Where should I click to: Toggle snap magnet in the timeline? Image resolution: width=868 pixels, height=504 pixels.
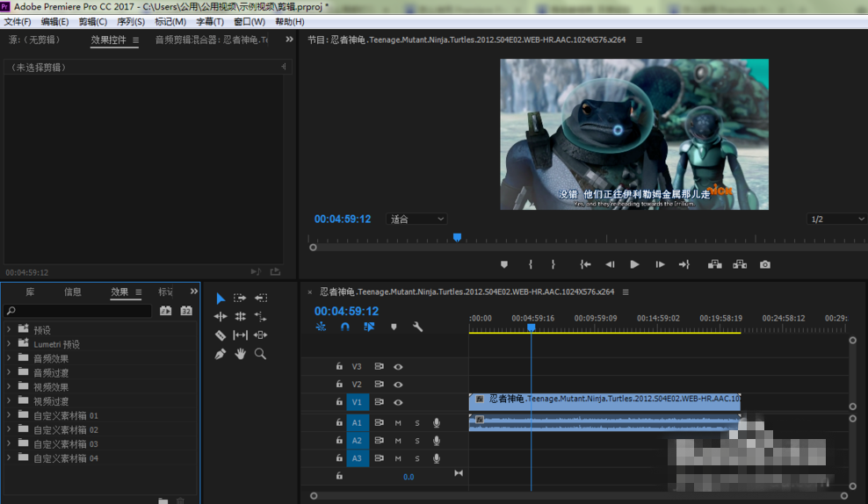tap(345, 327)
